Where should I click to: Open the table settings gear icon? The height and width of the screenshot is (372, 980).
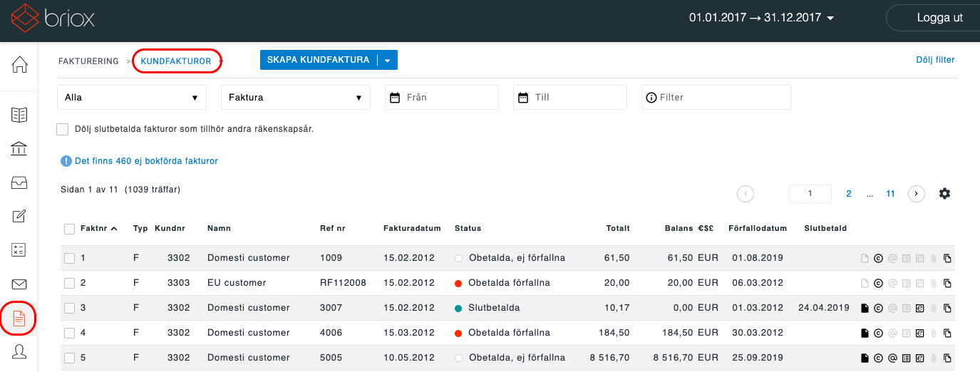(x=945, y=193)
